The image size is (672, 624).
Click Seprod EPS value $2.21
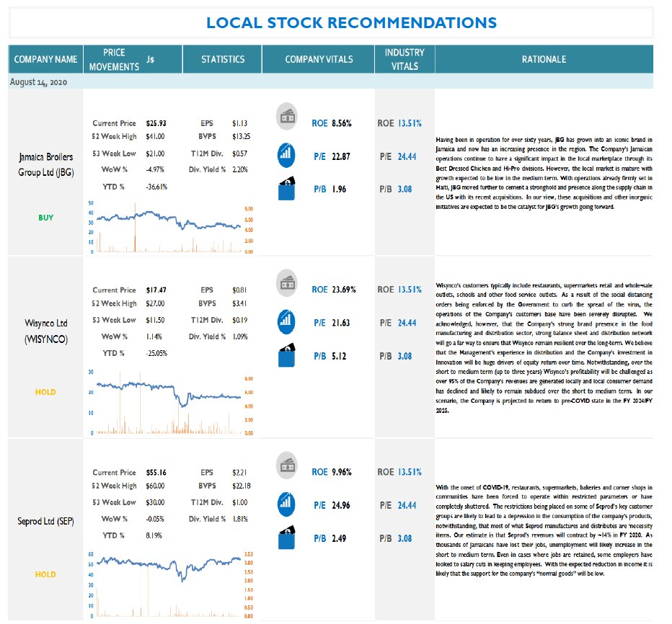tap(239, 473)
